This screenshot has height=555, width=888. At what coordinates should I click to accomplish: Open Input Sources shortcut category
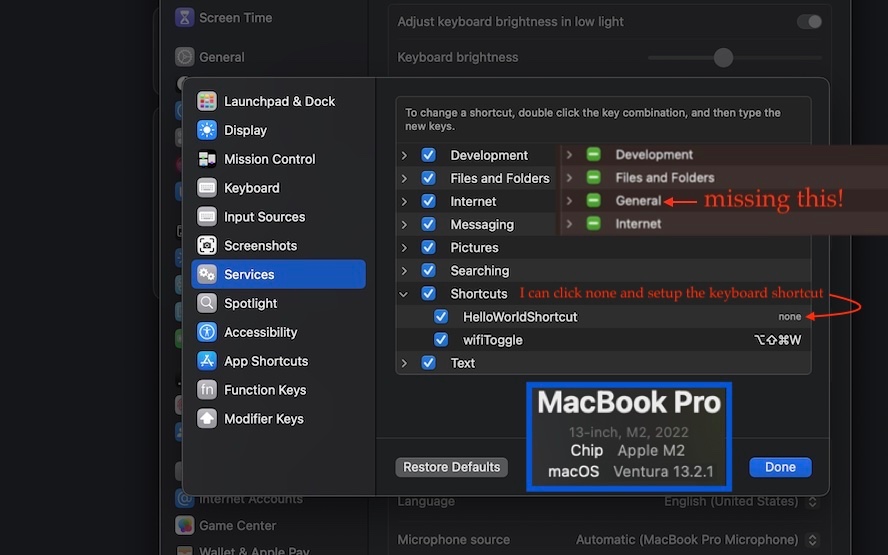(279, 217)
